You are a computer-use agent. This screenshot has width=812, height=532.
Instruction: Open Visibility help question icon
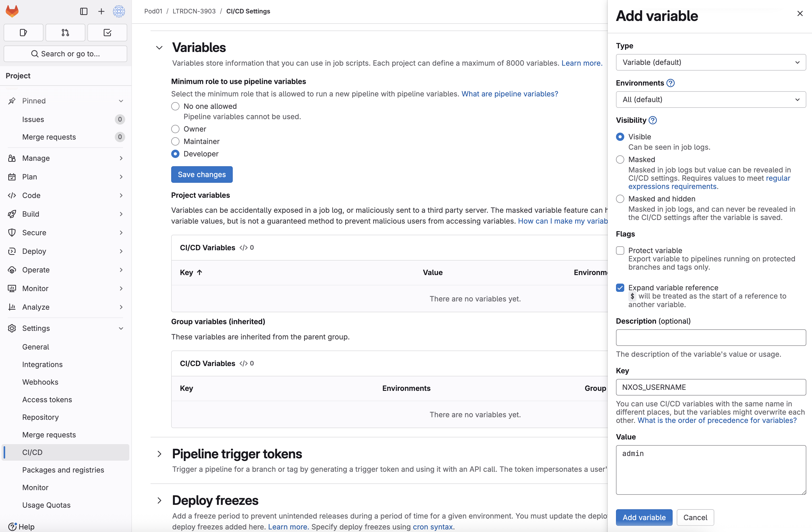click(x=653, y=120)
